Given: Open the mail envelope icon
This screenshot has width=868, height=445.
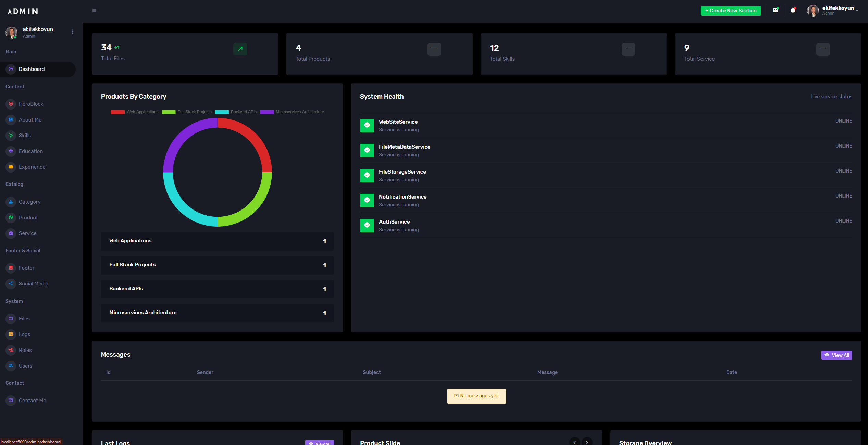Looking at the screenshot, I should coord(776,10).
